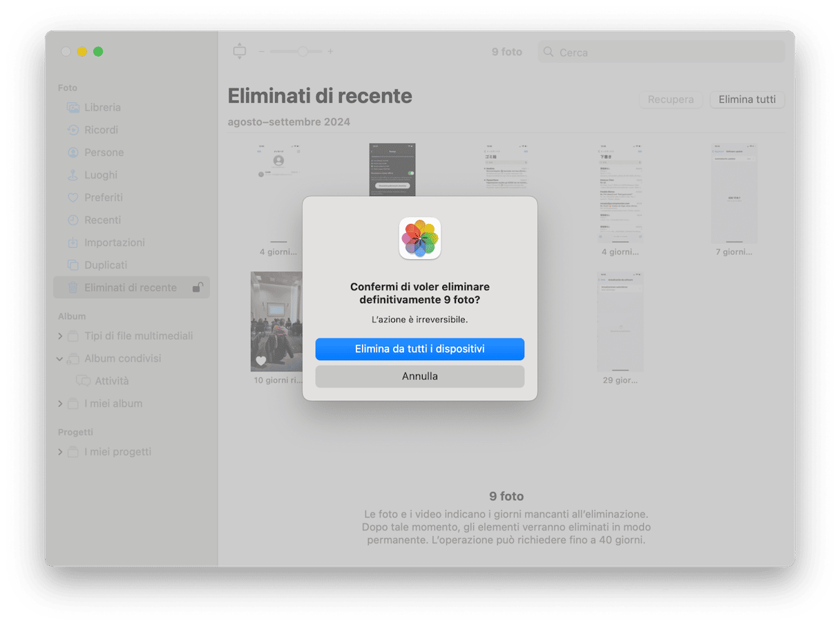The height and width of the screenshot is (626, 840).
Task: Show Preferiti with the heart icon
Action: coord(95,198)
